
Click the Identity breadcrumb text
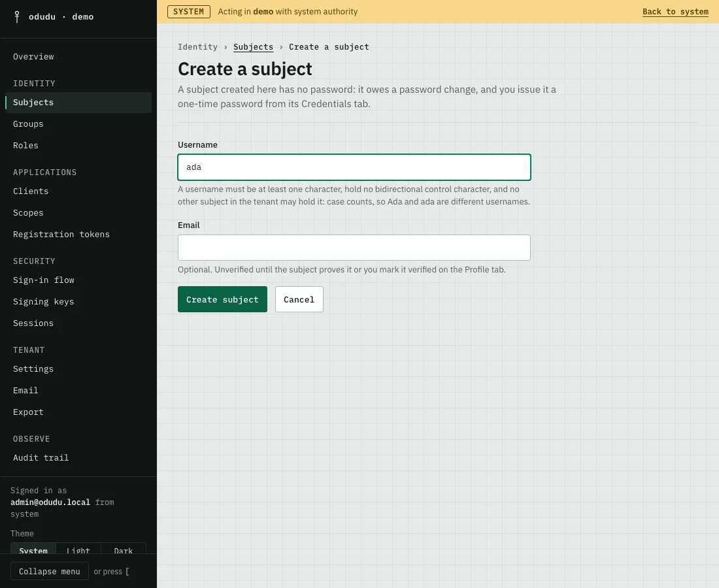pyautogui.click(x=197, y=47)
